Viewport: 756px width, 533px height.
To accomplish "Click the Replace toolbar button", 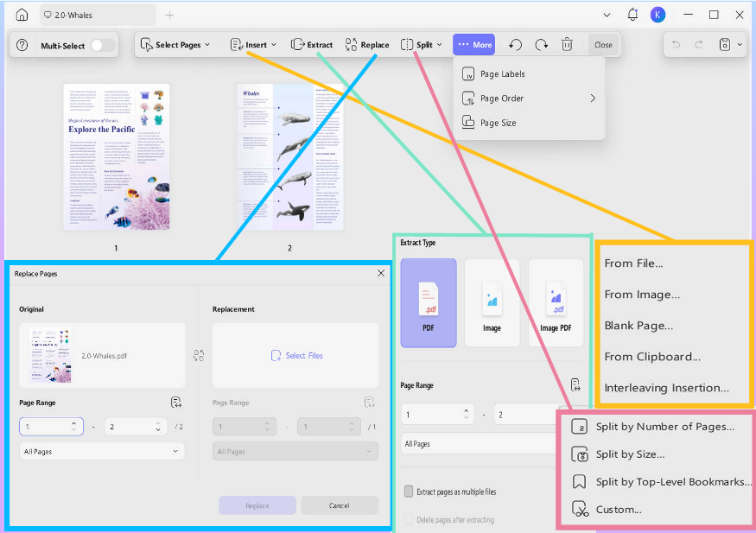I will (367, 45).
